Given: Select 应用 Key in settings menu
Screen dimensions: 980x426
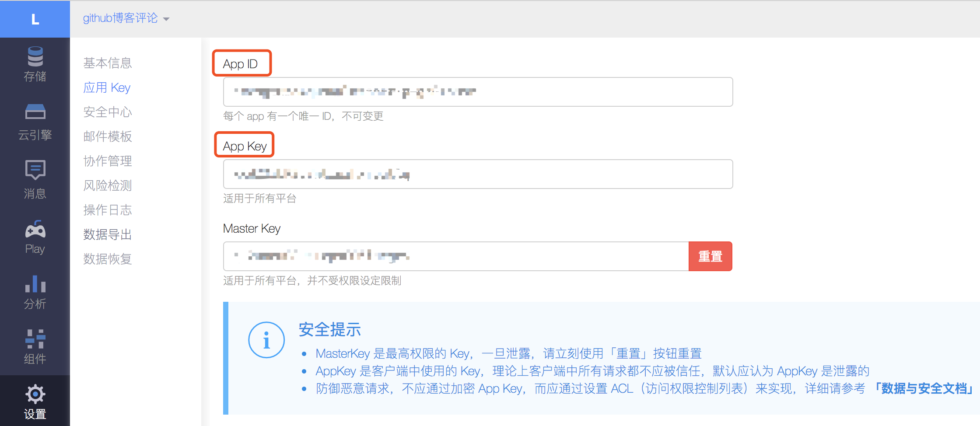Looking at the screenshot, I should tap(107, 87).
